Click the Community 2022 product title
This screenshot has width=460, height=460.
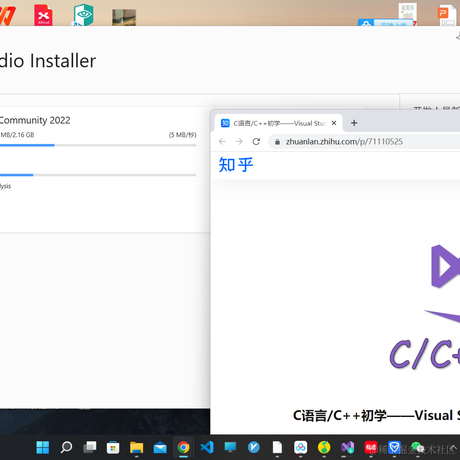click(35, 120)
